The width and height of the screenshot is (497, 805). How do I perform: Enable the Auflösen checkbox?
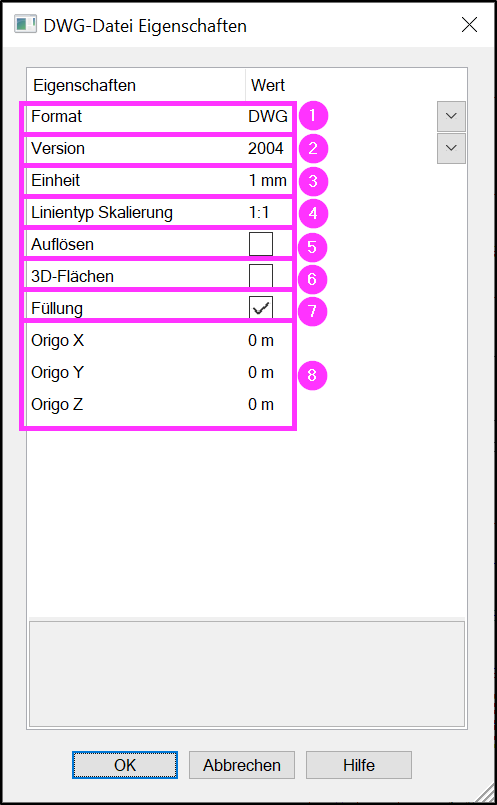tap(261, 244)
